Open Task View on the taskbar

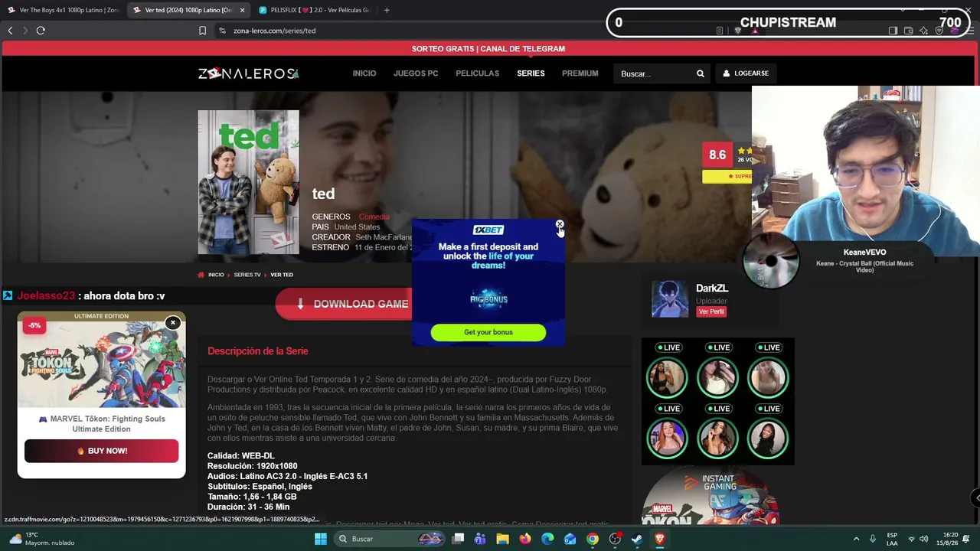[458, 539]
